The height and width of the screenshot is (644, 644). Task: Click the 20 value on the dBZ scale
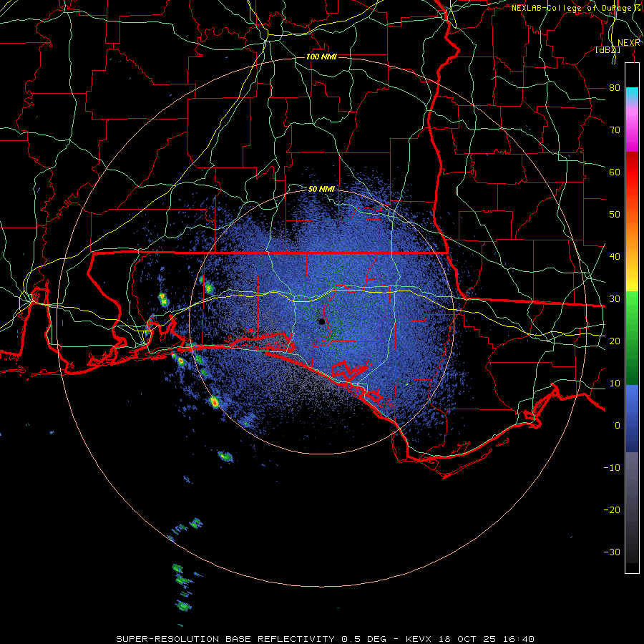[x=615, y=341]
